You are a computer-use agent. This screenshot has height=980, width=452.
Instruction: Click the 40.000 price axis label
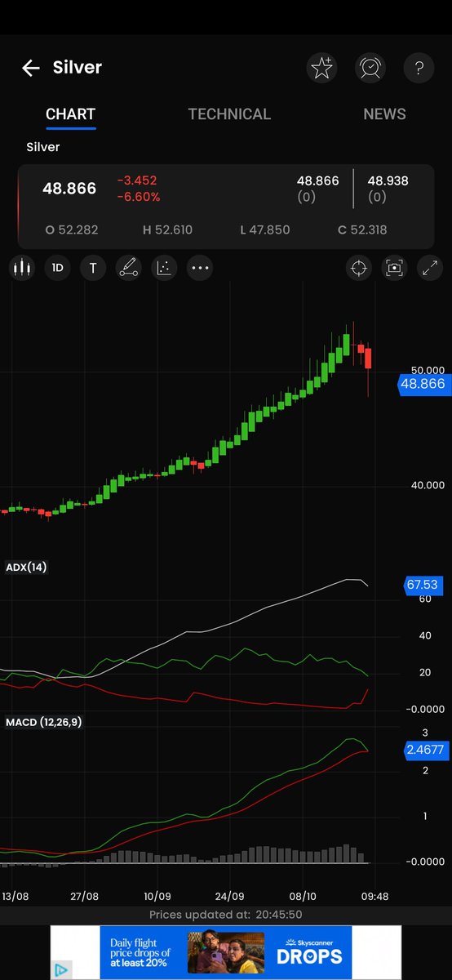428,485
